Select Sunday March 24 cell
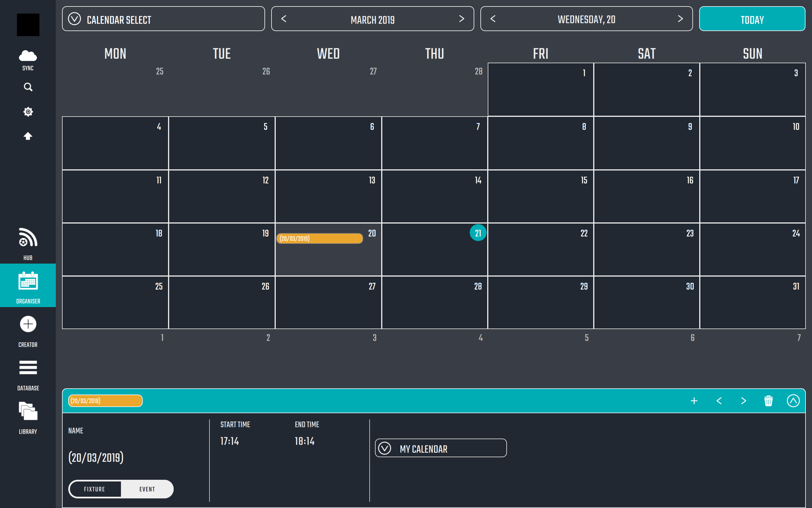Viewport: 812px width, 508px height. point(753,250)
